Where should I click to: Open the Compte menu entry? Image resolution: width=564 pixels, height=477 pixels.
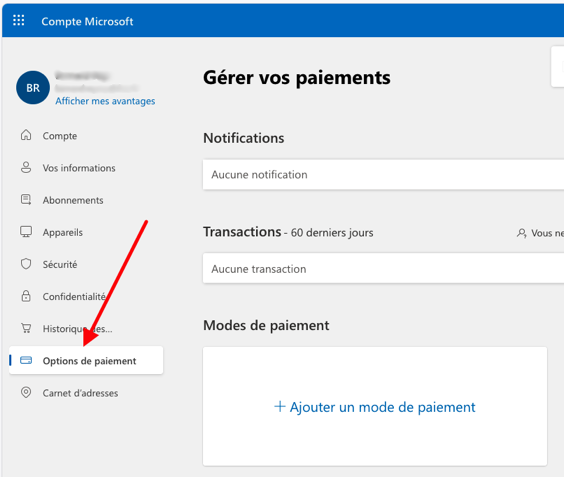(x=60, y=136)
